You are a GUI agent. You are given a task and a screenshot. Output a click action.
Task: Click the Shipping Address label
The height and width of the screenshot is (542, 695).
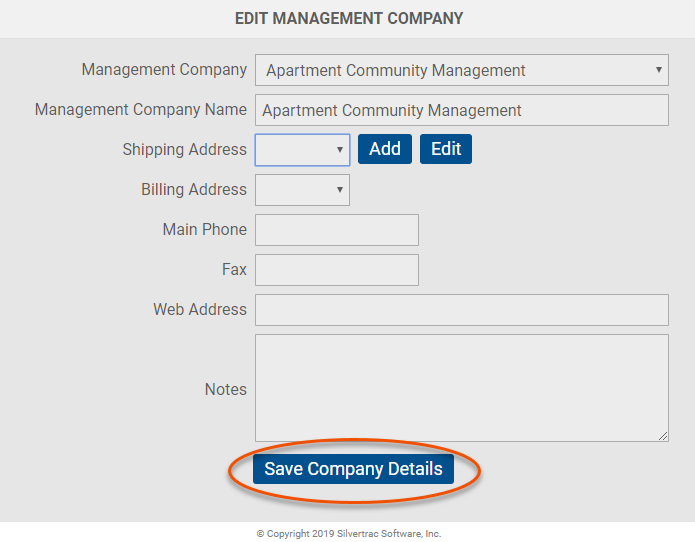(x=185, y=149)
